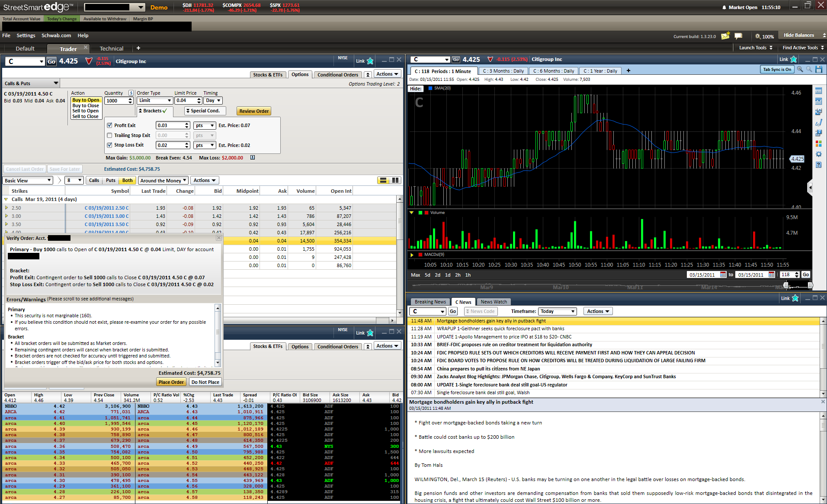Viewport: 827px width, 504px height.
Task: Open the Launch Tools menu button
Action: pyautogui.click(x=756, y=48)
